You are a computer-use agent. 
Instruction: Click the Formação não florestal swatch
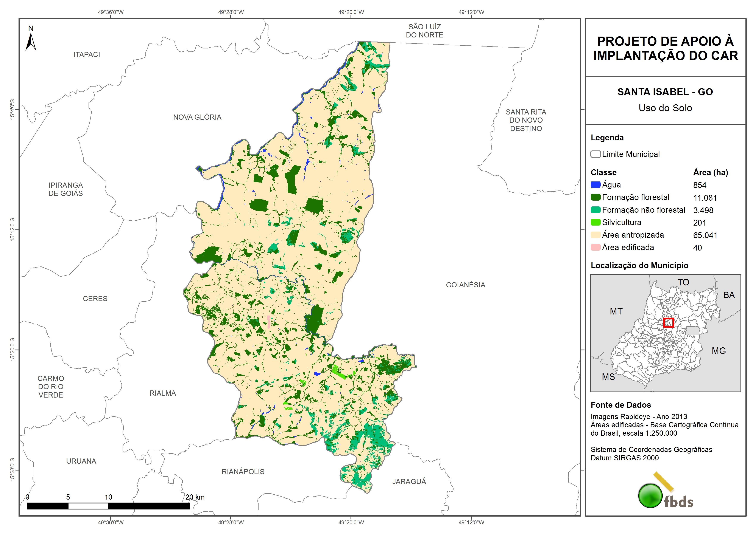pos(595,210)
